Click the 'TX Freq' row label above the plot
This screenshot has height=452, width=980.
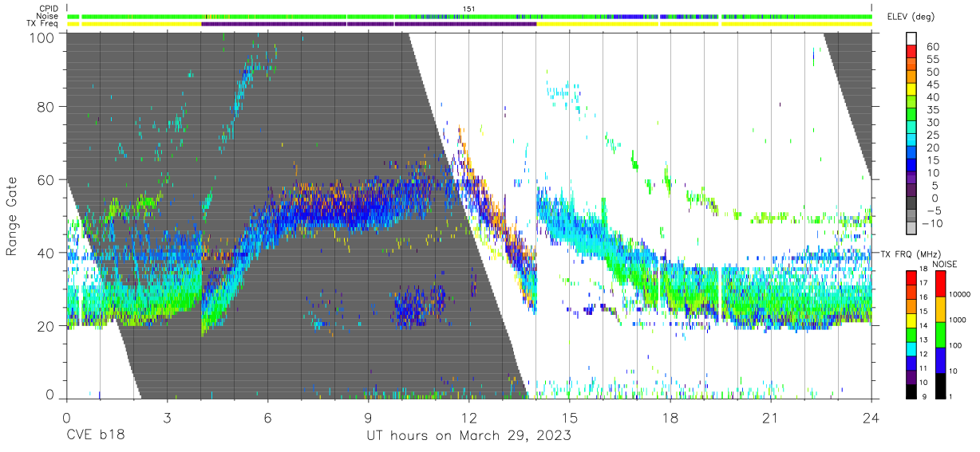pos(44,23)
